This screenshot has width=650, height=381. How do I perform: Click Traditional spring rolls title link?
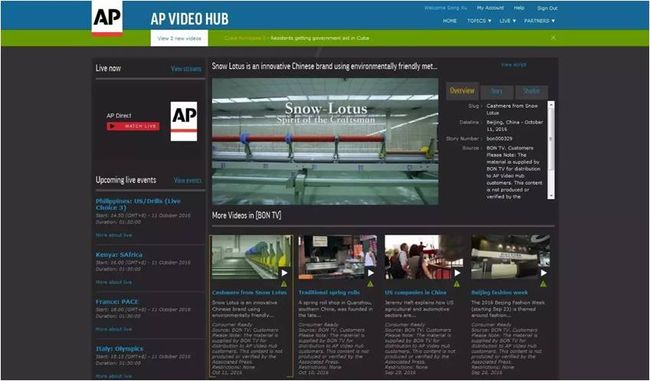click(329, 293)
